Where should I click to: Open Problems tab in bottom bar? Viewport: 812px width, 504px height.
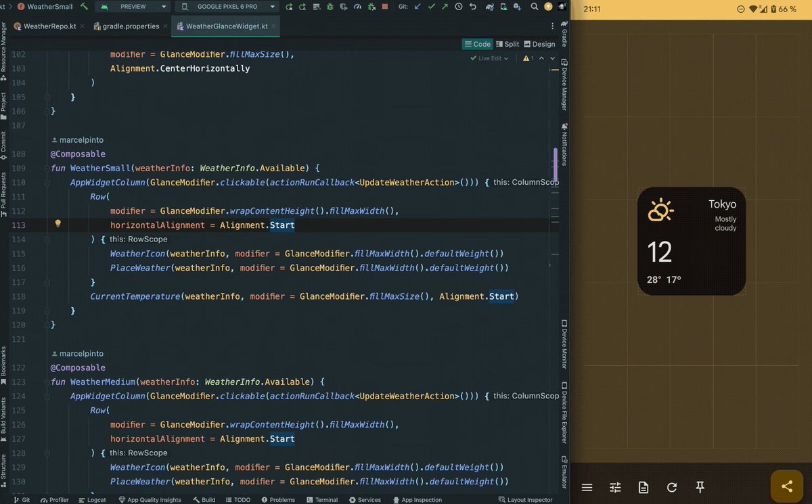tap(277, 499)
